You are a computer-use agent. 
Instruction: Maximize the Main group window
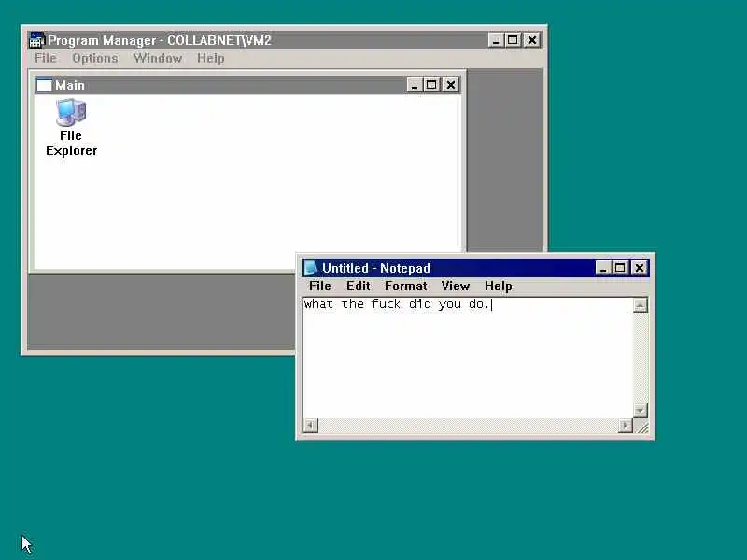(431, 85)
